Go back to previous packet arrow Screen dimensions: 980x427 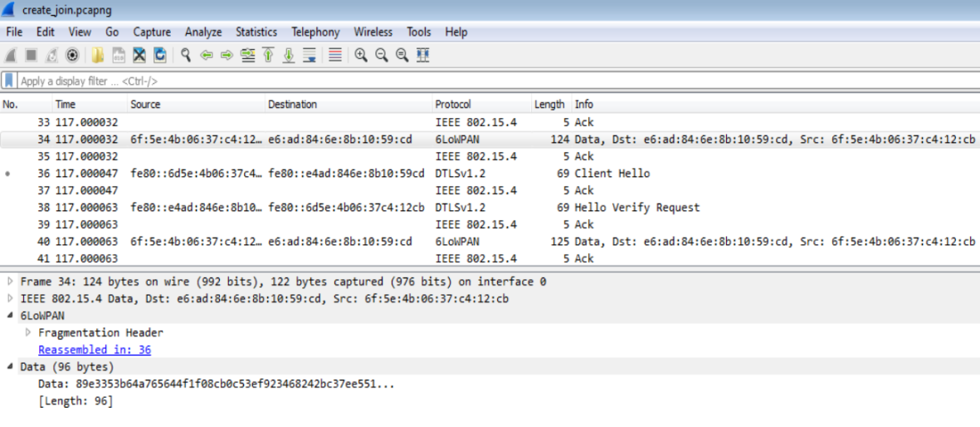pyautogui.click(x=206, y=56)
